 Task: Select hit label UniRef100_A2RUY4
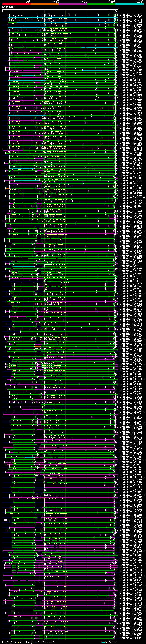tap(131, 602)
